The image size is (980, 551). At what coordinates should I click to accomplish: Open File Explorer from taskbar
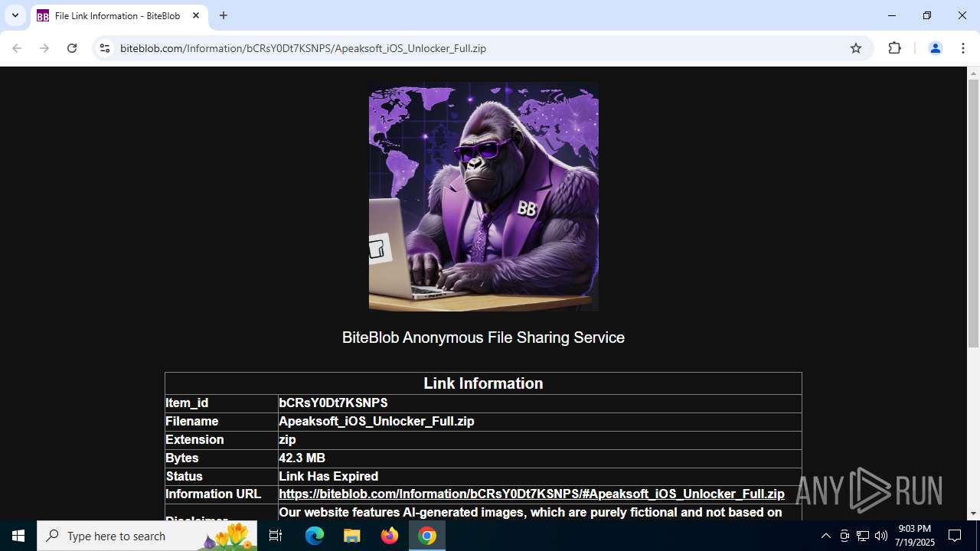point(352,536)
